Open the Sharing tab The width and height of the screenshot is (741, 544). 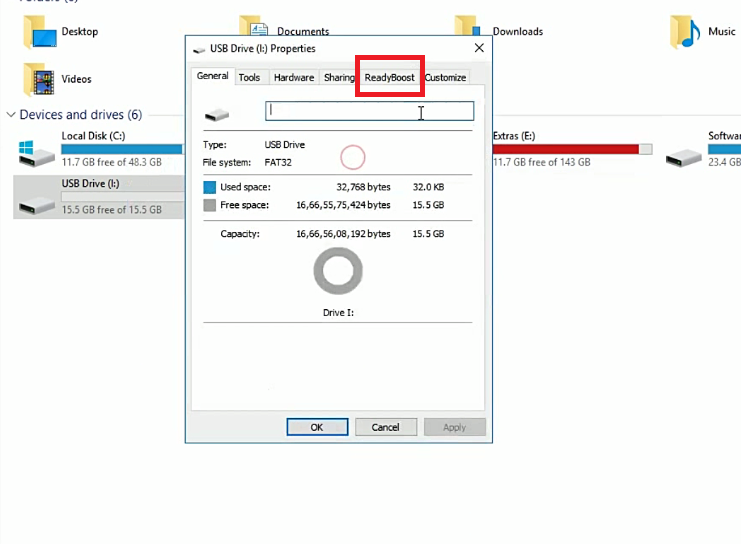coord(338,78)
